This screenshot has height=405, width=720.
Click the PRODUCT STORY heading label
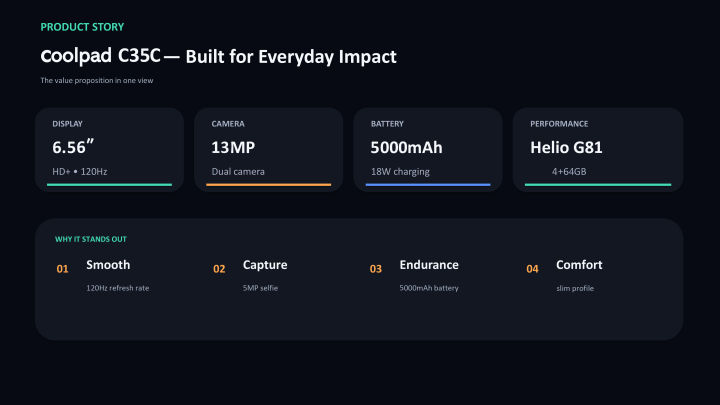[x=82, y=27]
